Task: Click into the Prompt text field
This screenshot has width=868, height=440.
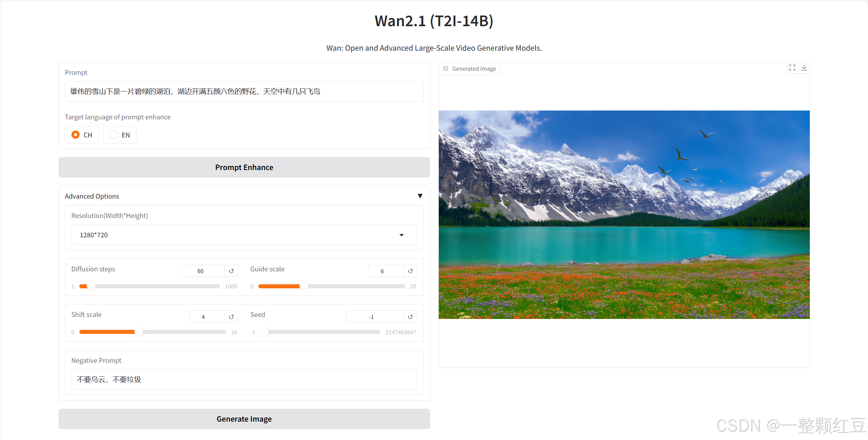Action: pyautogui.click(x=244, y=91)
